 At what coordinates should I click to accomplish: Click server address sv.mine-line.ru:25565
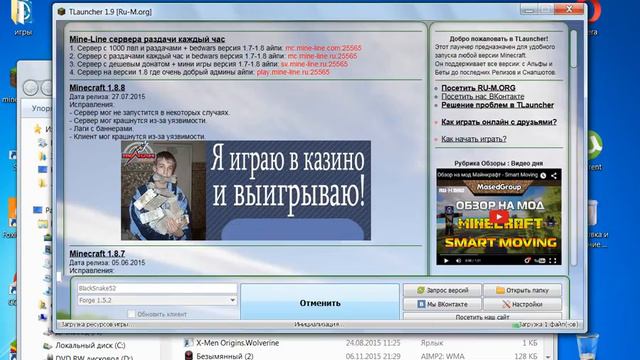click(314, 64)
